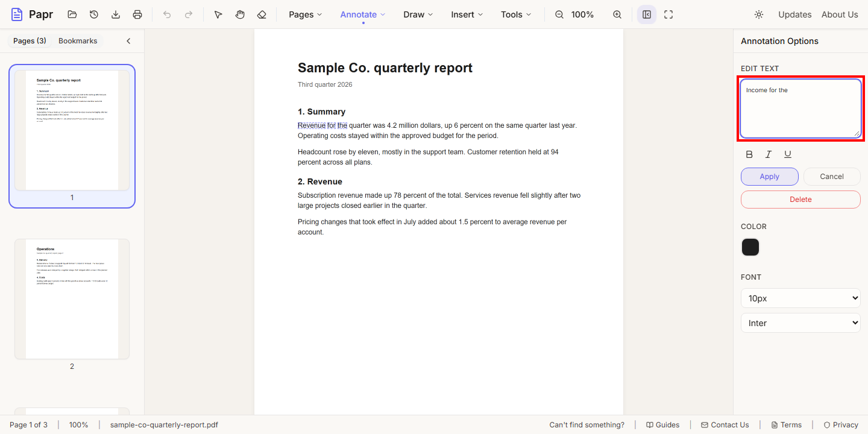The image size is (868, 434).
Task: Apply the text edit
Action: pyautogui.click(x=770, y=177)
